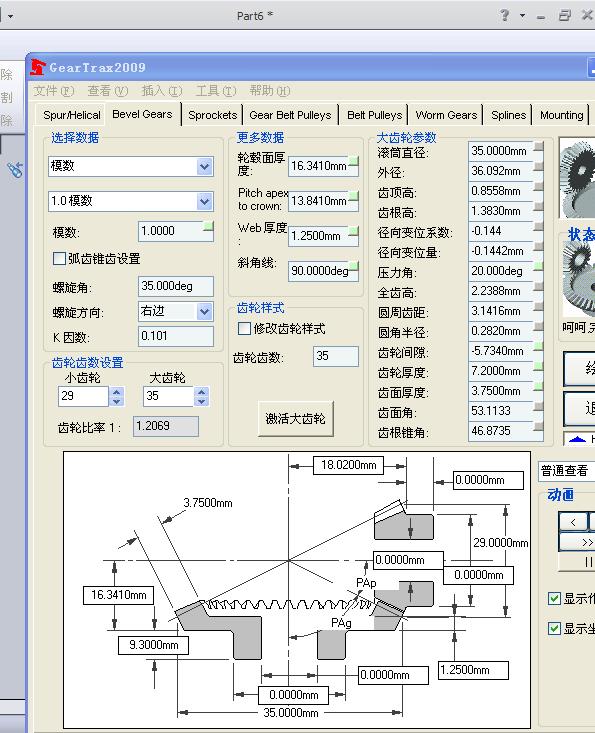
Task: Click the 9.3000mm dimension box in diagram
Action: point(153,645)
